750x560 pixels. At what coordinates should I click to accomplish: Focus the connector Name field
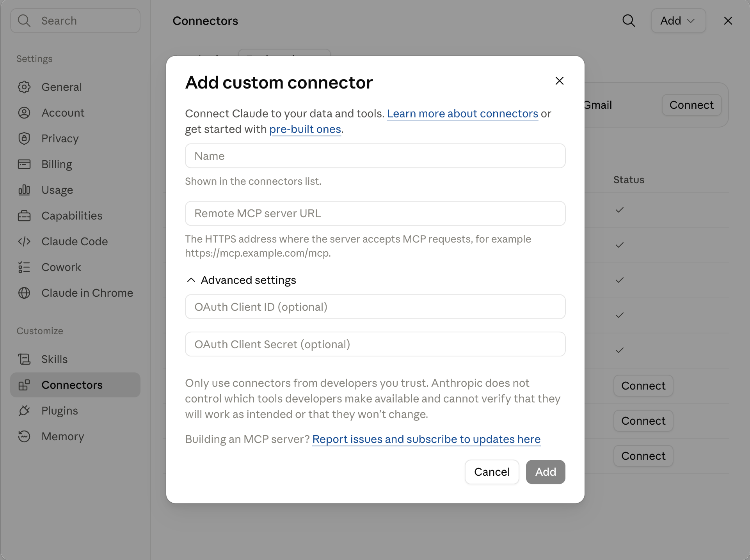click(375, 156)
